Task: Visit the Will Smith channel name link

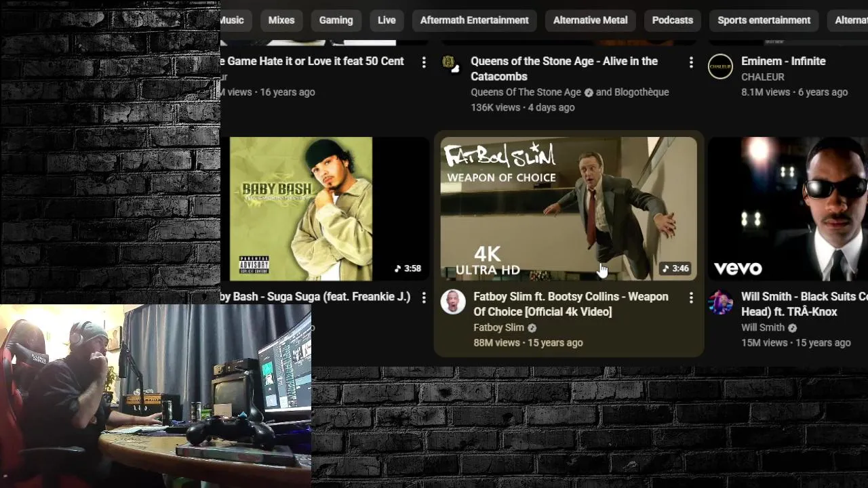Action: [763, 327]
